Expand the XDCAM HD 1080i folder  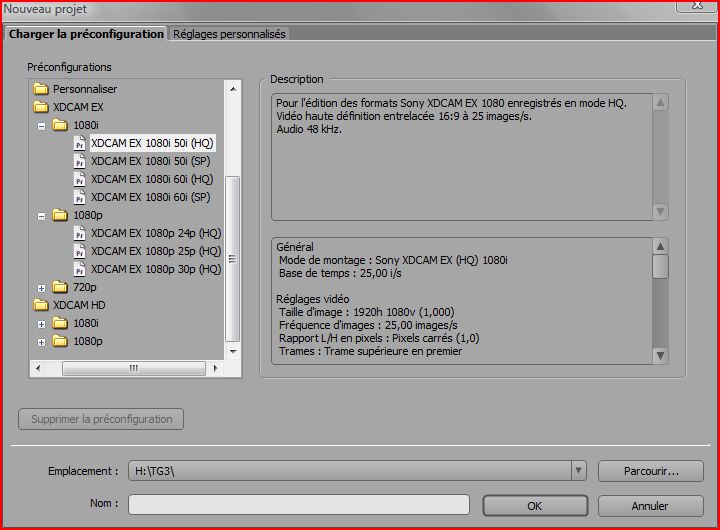(x=41, y=324)
